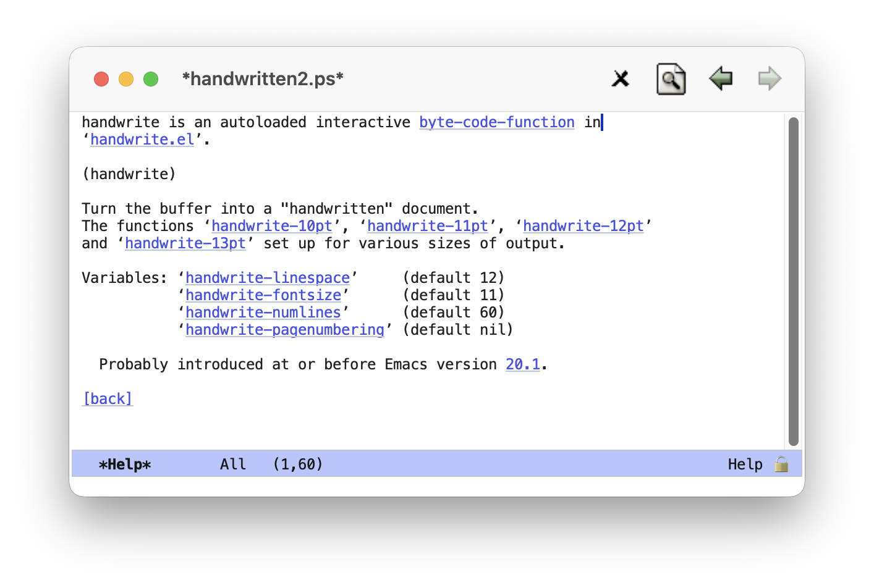The height and width of the screenshot is (588, 874).
Task: Click the green zoom window button
Action: (151, 79)
